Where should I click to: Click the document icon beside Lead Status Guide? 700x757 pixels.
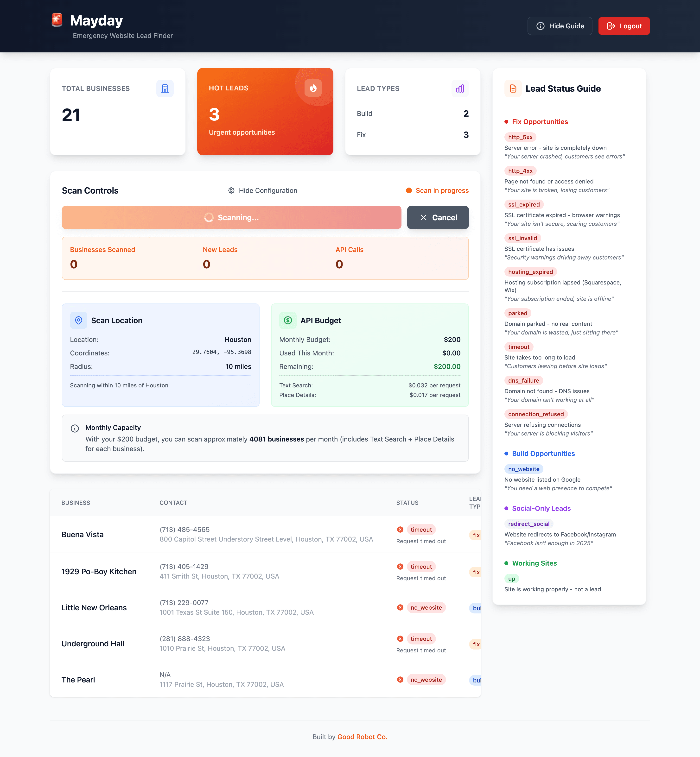(x=513, y=88)
